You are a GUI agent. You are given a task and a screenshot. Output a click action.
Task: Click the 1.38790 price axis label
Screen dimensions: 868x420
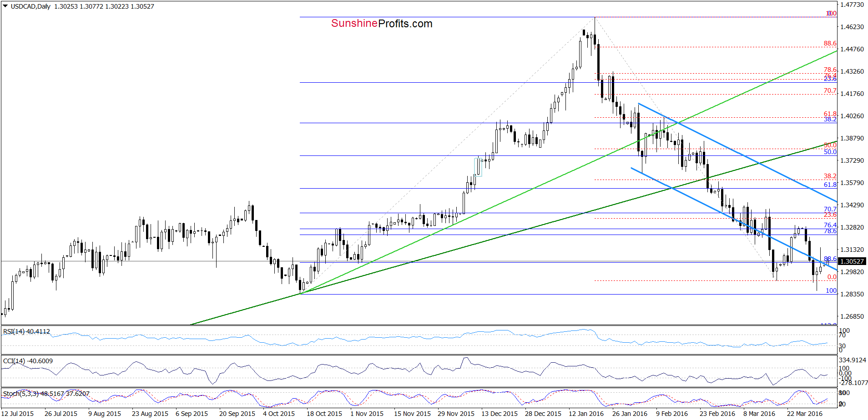[x=852, y=138]
